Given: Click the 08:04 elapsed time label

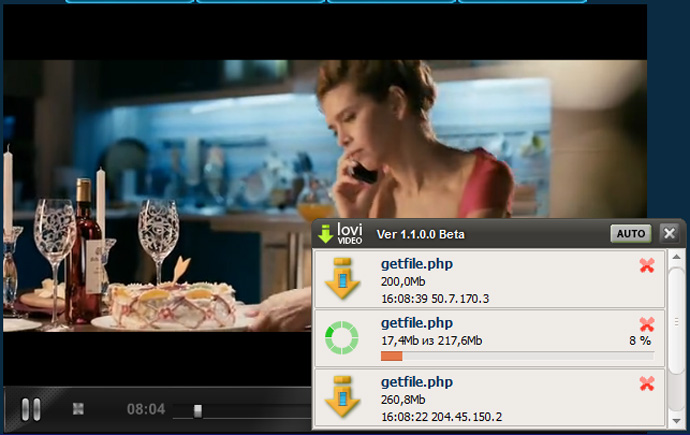Looking at the screenshot, I should click(146, 409).
